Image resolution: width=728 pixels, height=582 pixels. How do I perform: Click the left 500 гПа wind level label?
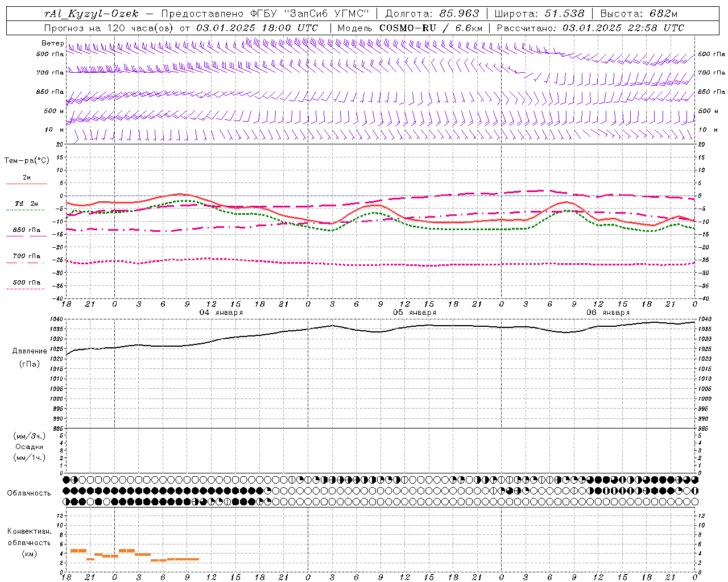[50, 55]
